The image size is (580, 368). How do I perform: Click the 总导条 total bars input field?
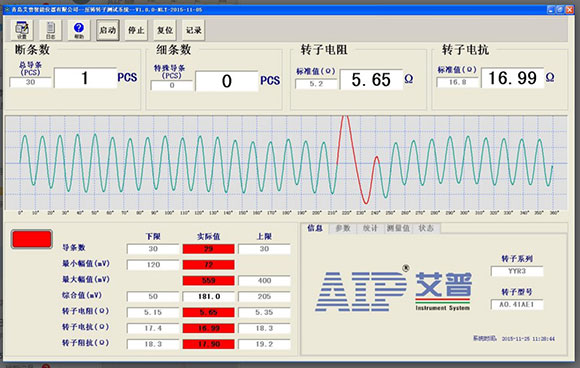click(x=30, y=82)
